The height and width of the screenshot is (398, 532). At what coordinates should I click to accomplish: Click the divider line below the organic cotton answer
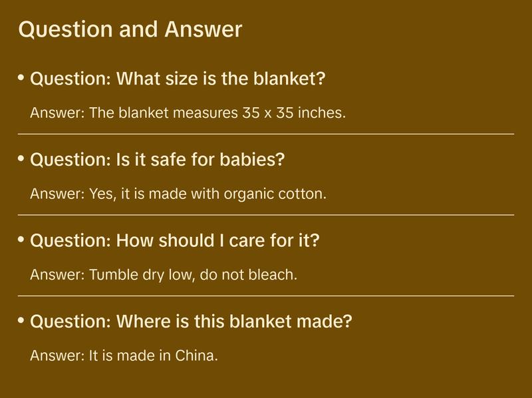click(x=266, y=215)
